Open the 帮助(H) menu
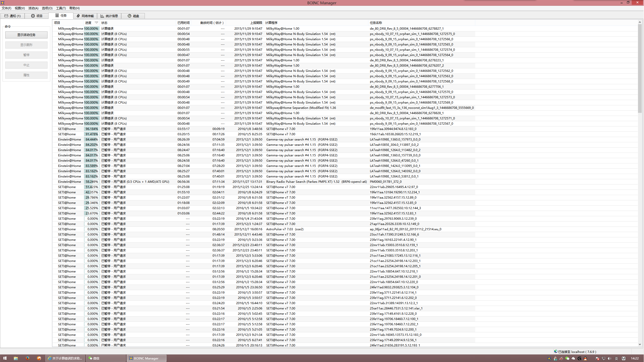644x362 pixels. 74,8
